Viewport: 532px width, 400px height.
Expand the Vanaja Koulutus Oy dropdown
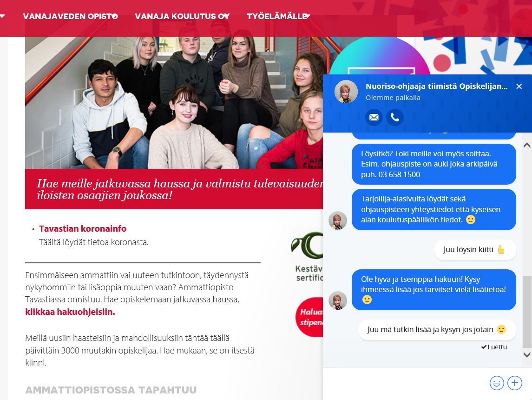182,16
